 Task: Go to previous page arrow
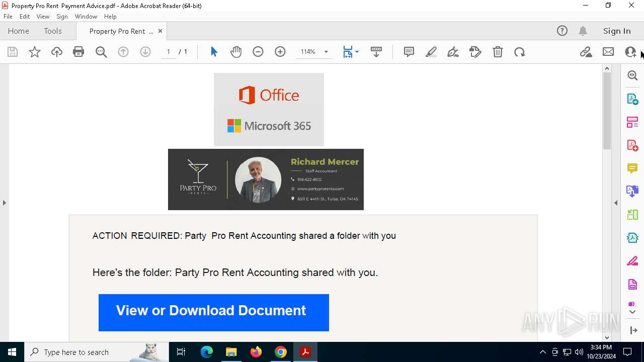coord(123,52)
